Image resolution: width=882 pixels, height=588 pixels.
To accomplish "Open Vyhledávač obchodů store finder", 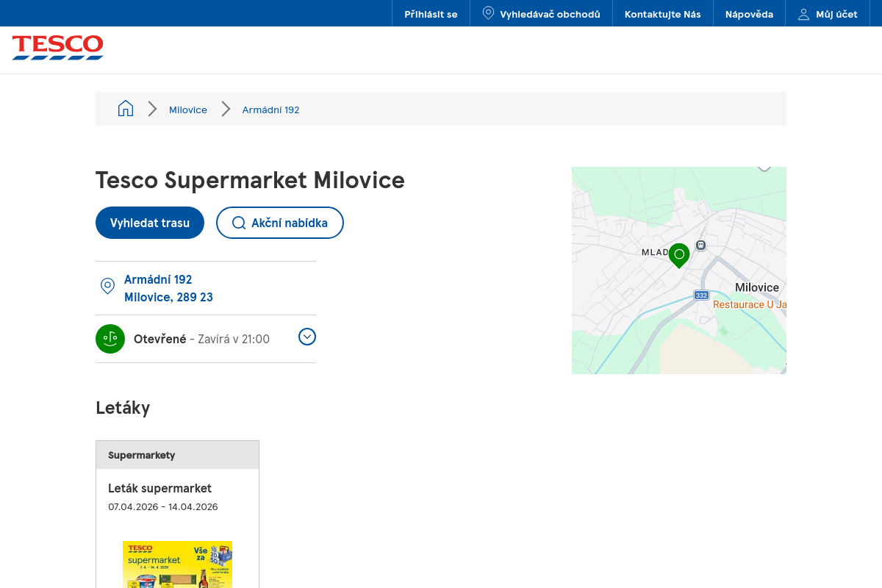I will pos(541,14).
